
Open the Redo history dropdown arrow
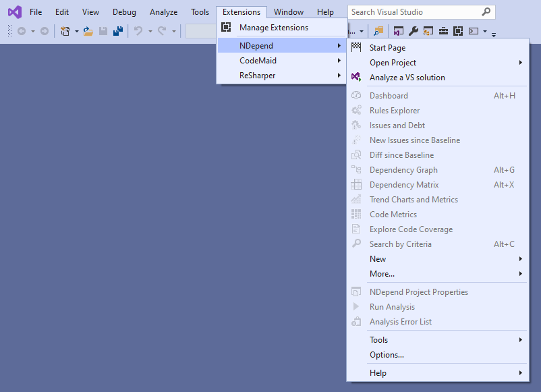pos(174,32)
